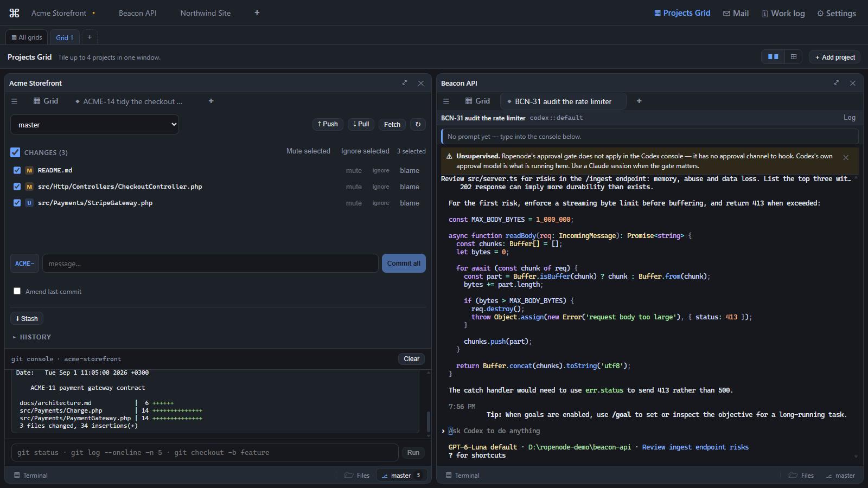Open the Log for BCN-31 session
The width and height of the screenshot is (868, 488).
coord(850,118)
